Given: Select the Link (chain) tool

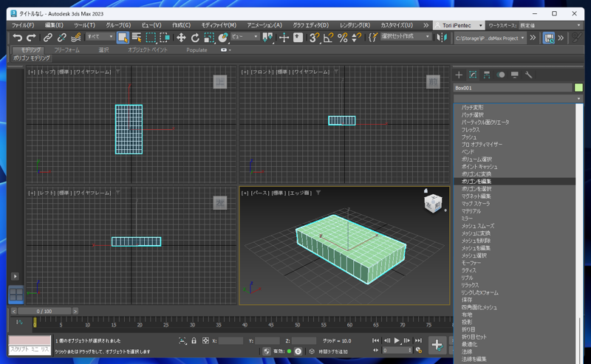Looking at the screenshot, I should tap(47, 38).
